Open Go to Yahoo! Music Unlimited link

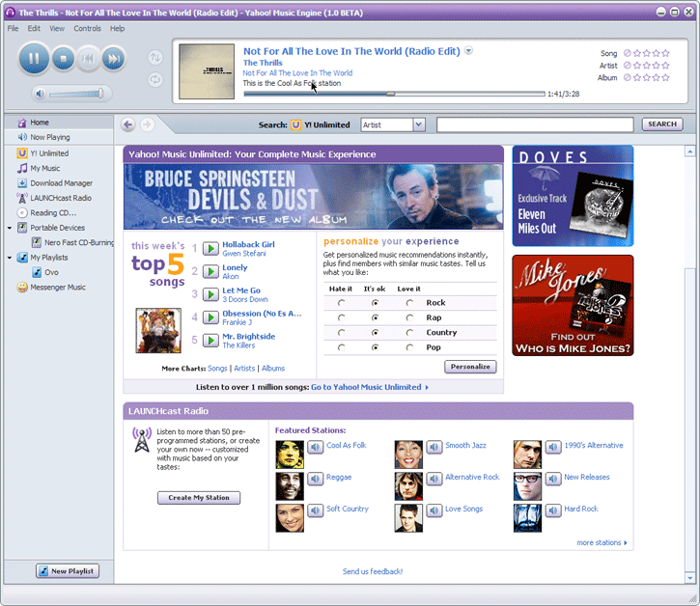pos(370,387)
